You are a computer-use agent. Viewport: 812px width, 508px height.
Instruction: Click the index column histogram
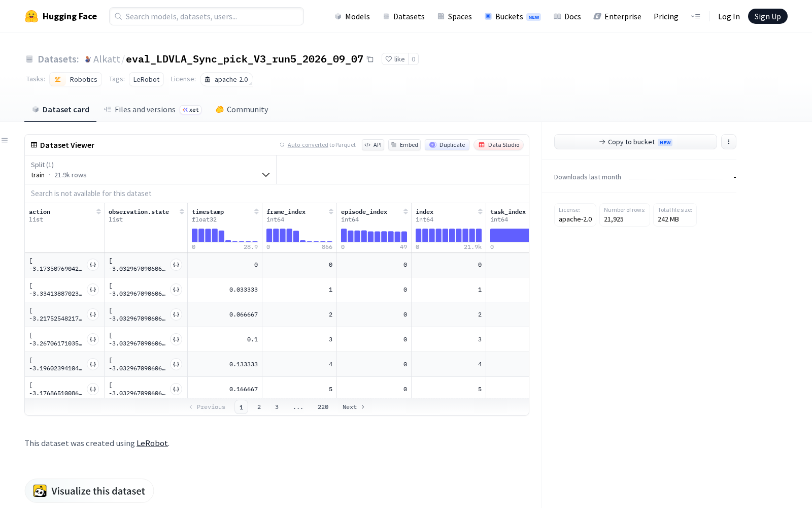[449, 235]
